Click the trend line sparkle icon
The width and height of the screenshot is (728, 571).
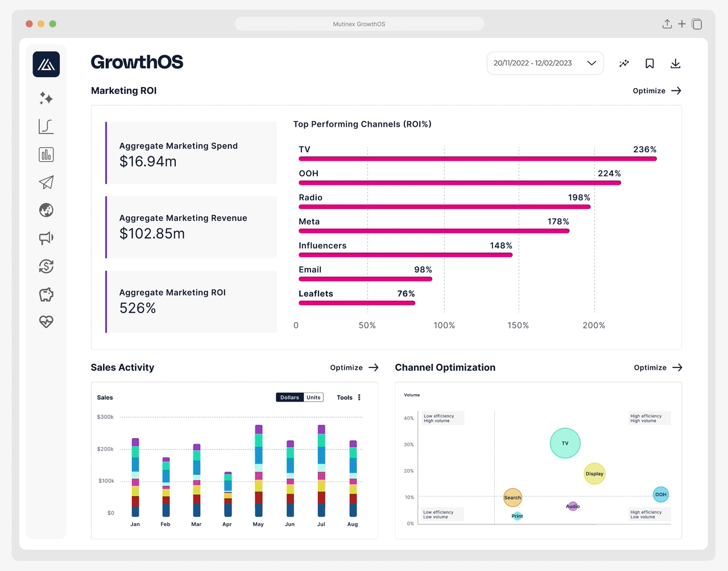point(624,64)
